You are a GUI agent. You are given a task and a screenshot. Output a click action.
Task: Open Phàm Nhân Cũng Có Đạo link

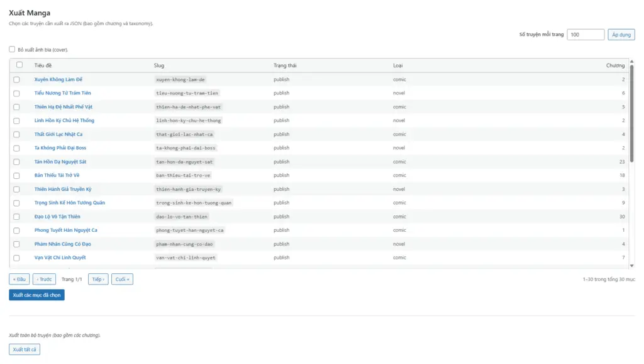point(62,244)
